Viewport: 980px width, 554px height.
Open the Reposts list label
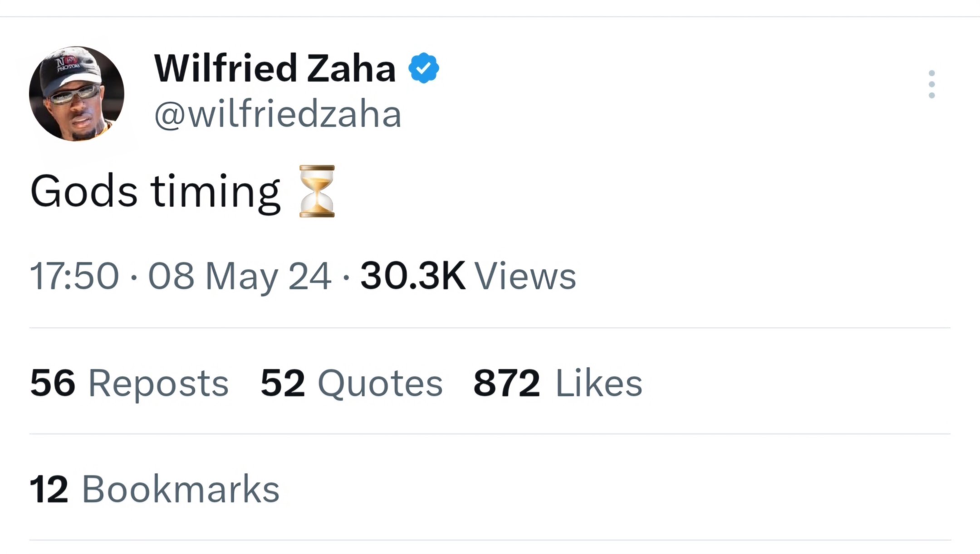tap(158, 383)
